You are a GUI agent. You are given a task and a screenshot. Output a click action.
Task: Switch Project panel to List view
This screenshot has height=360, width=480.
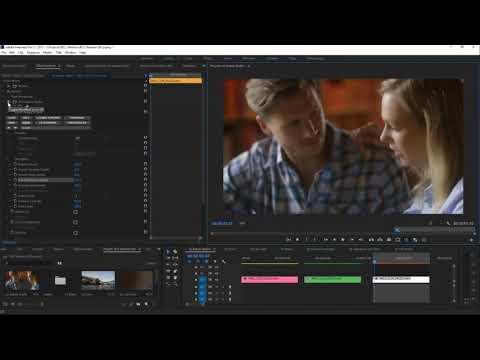coord(5,304)
